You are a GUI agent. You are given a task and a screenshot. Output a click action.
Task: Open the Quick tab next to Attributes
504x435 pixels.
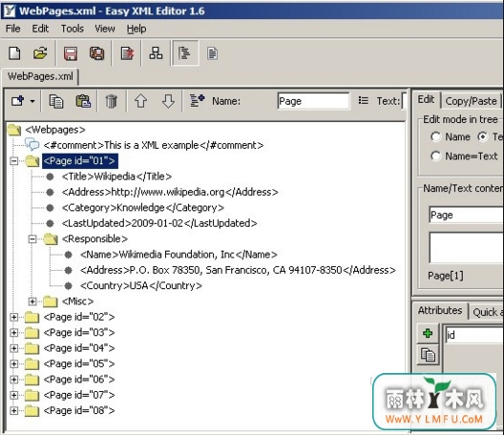486,312
